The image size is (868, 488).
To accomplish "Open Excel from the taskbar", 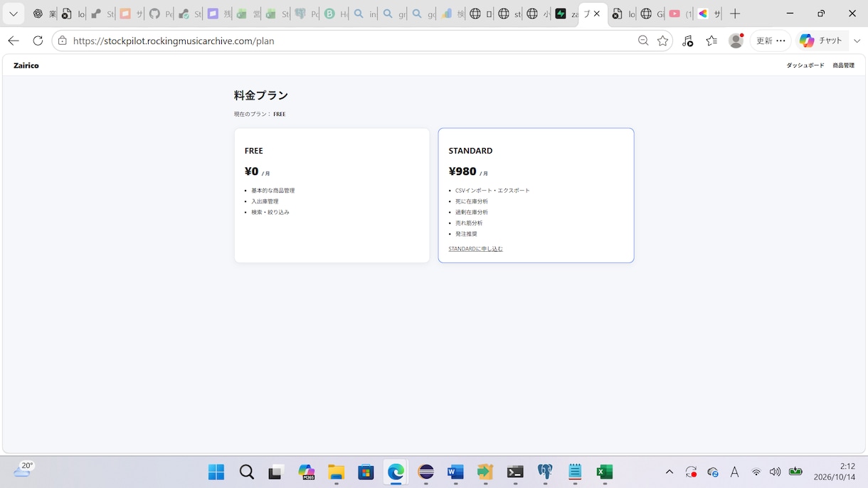I will [x=605, y=472].
